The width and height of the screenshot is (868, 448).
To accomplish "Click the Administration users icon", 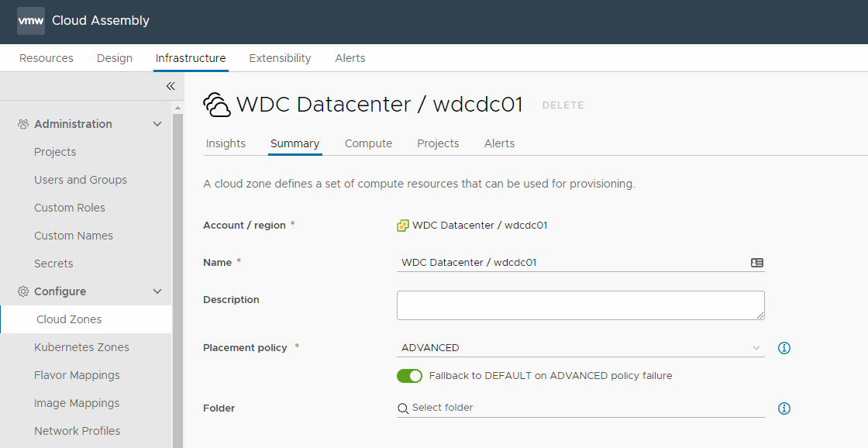I will (23, 124).
